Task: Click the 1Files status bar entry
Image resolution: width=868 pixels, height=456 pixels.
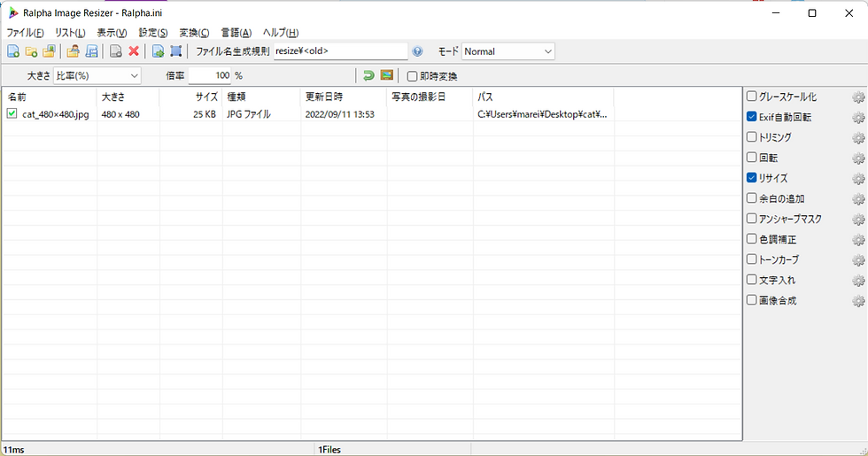Action: point(329,450)
